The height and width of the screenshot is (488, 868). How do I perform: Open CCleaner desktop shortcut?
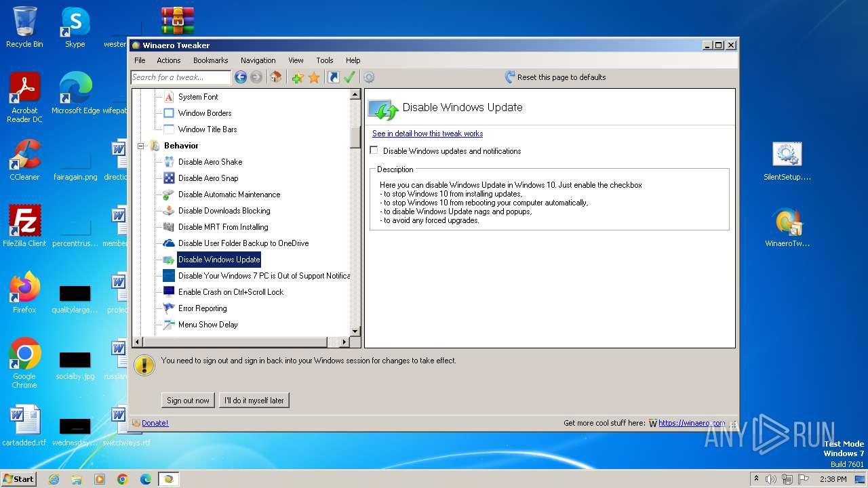(24, 160)
